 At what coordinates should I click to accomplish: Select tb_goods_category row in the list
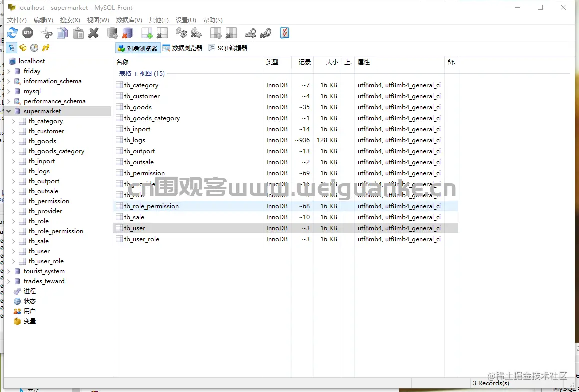click(x=286, y=118)
